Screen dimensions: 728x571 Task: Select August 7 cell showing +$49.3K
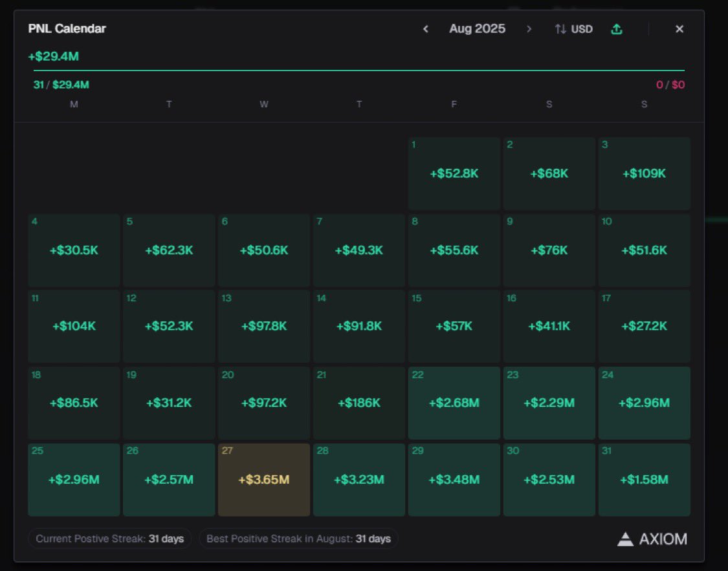[x=359, y=250]
